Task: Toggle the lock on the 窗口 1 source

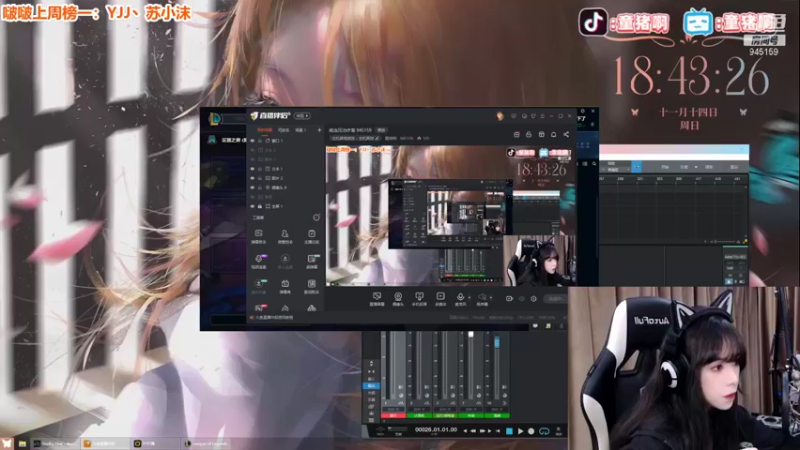Action: point(260,140)
